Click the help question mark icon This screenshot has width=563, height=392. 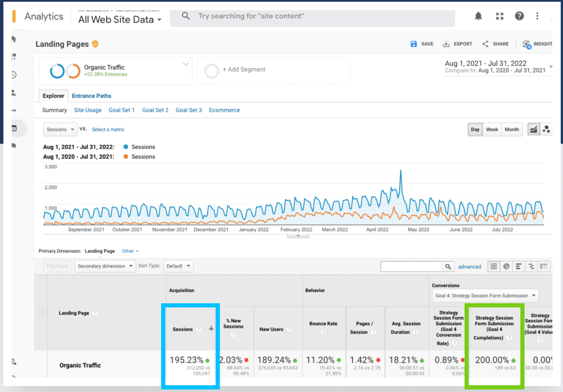[519, 16]
